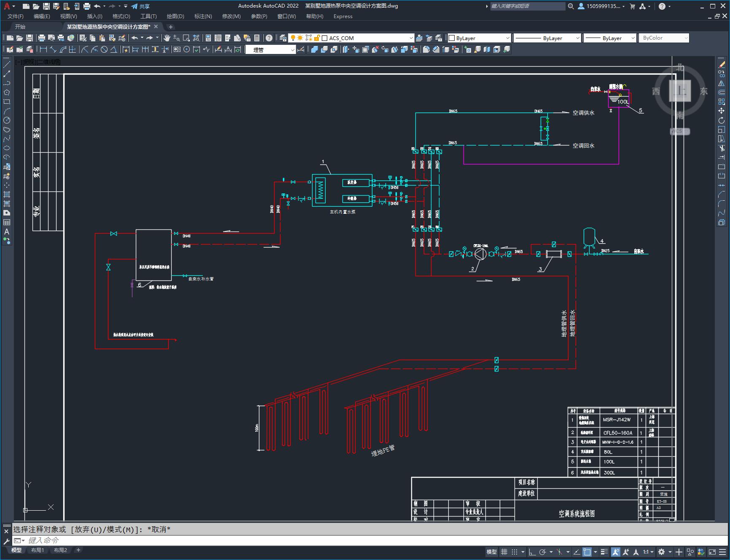
Task: Select the Move tool in modify toolbar
Action: tap(722, 111)
